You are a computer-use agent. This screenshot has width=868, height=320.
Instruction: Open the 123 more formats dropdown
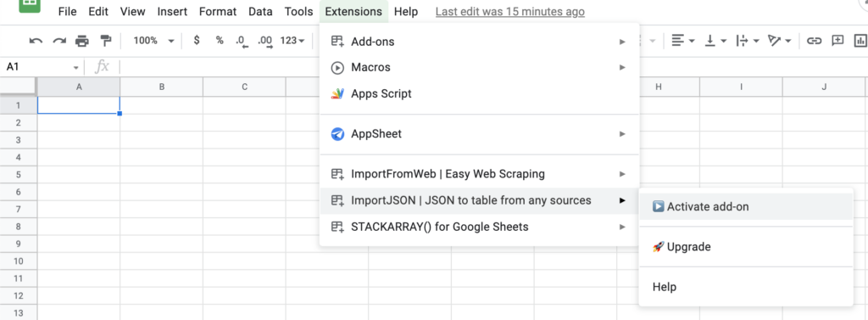(x=292, y=41)
